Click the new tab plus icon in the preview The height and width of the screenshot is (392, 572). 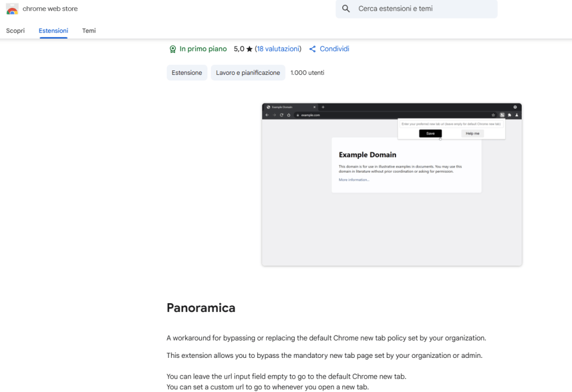point(323,107)
